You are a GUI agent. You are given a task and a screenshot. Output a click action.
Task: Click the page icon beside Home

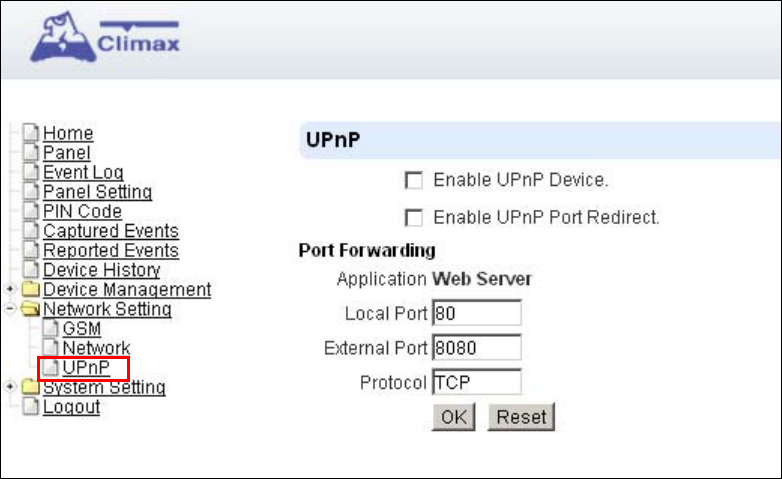coord(31,133)
